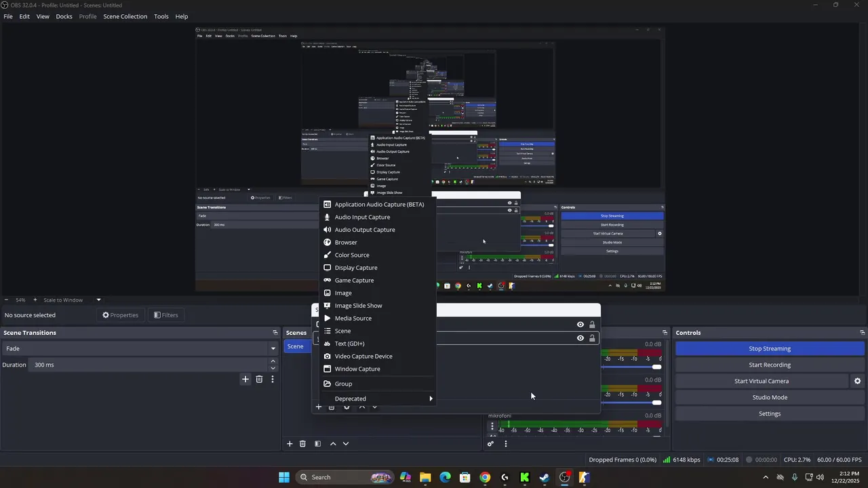
Task: Adjust the second mixer channel volume slider handle
Action: coord(656,403)
